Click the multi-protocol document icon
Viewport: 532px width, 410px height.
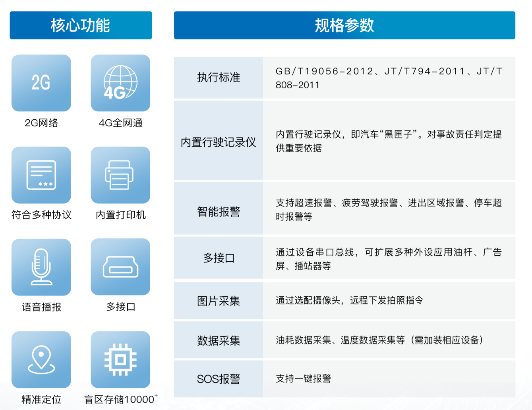click(41, 175)
